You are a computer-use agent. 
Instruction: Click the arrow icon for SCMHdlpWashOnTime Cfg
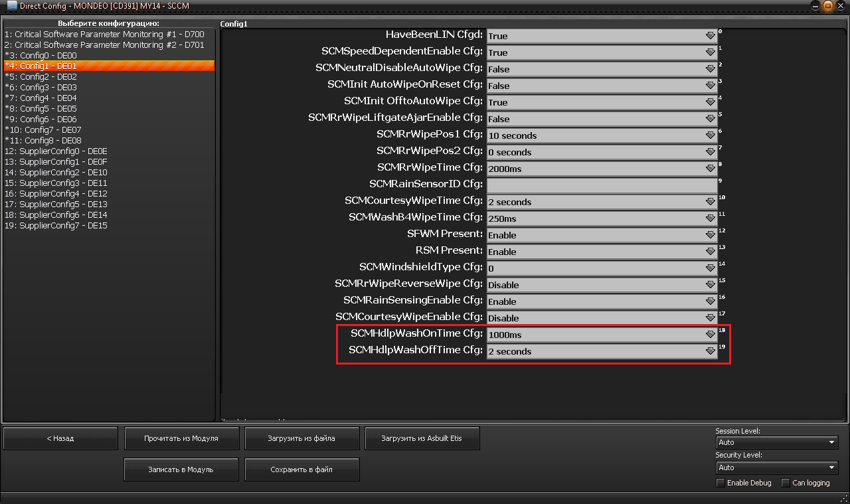710,335
